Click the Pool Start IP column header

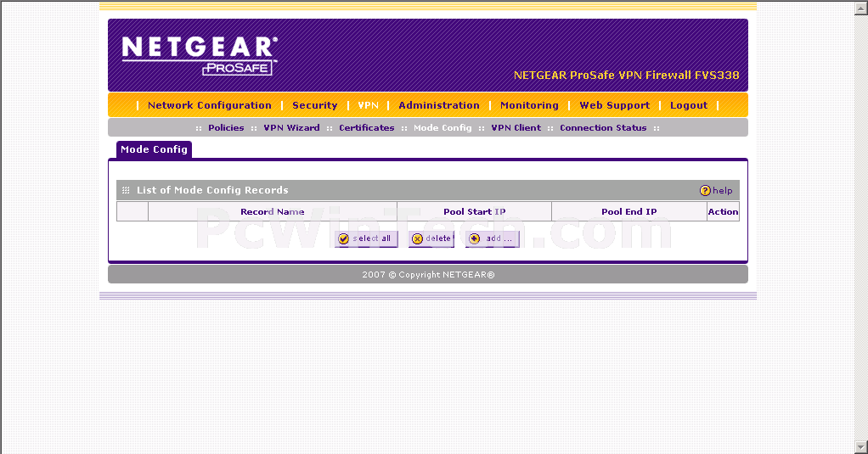pos(475,212)
